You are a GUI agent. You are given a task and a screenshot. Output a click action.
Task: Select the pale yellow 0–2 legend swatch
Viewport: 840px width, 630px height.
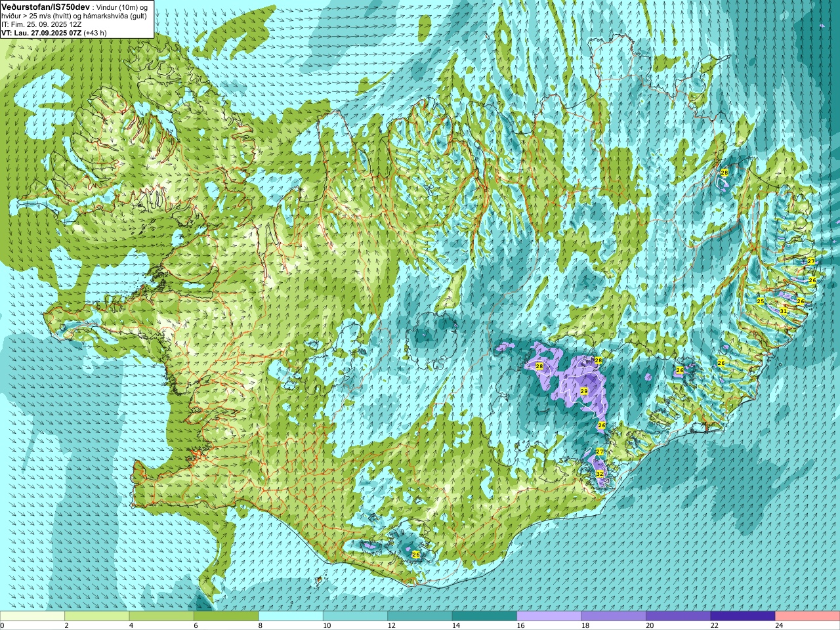click(x=32, y=616)
